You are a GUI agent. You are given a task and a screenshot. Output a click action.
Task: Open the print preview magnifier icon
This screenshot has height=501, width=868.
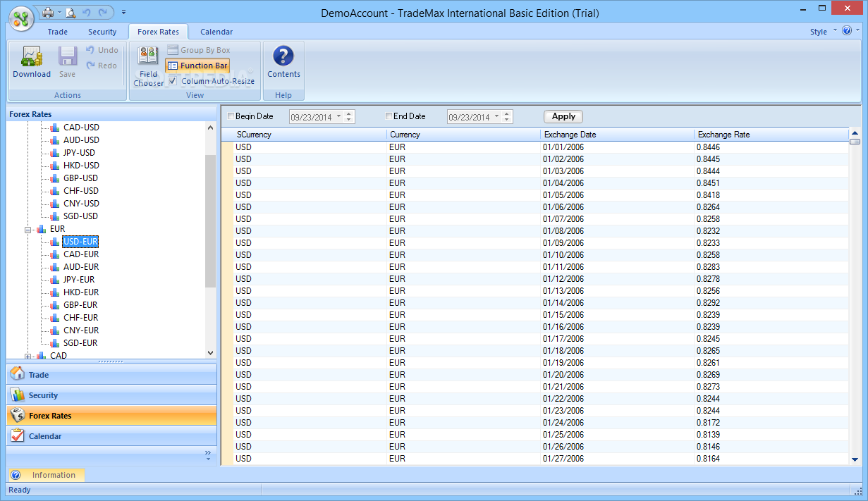click(71, 12)
